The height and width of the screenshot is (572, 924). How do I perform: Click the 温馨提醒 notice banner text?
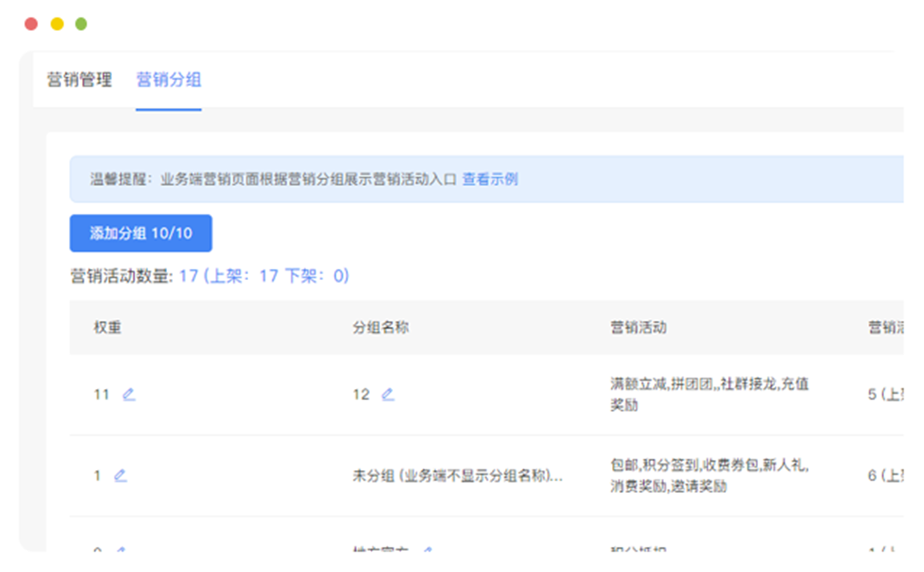274,180
